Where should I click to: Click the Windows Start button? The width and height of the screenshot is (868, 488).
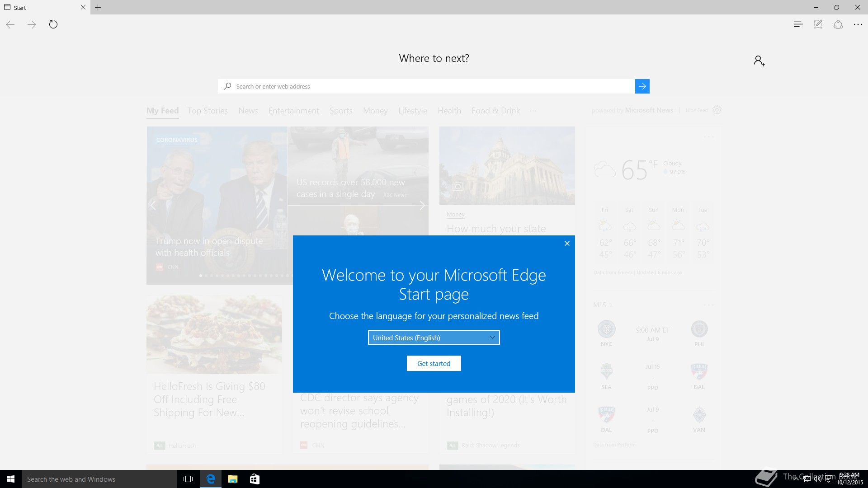pyautogui.click(x=11, y=479)
